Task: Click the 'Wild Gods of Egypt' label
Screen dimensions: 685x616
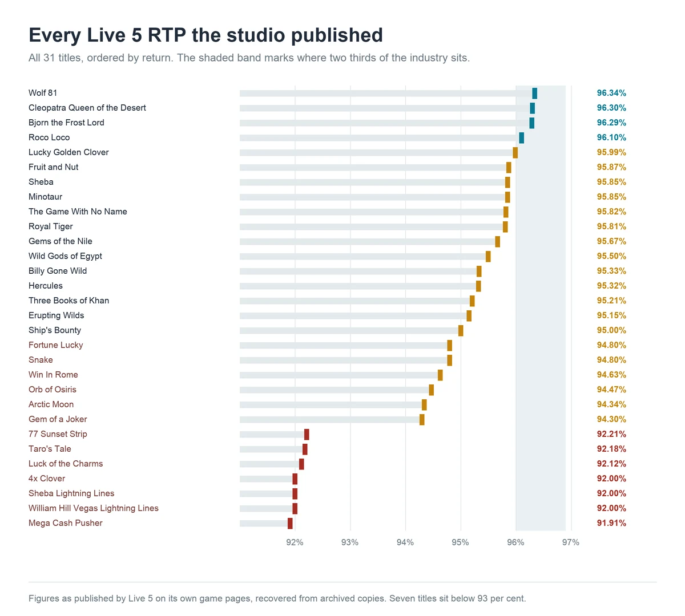Action: click(x=65, y=256)
